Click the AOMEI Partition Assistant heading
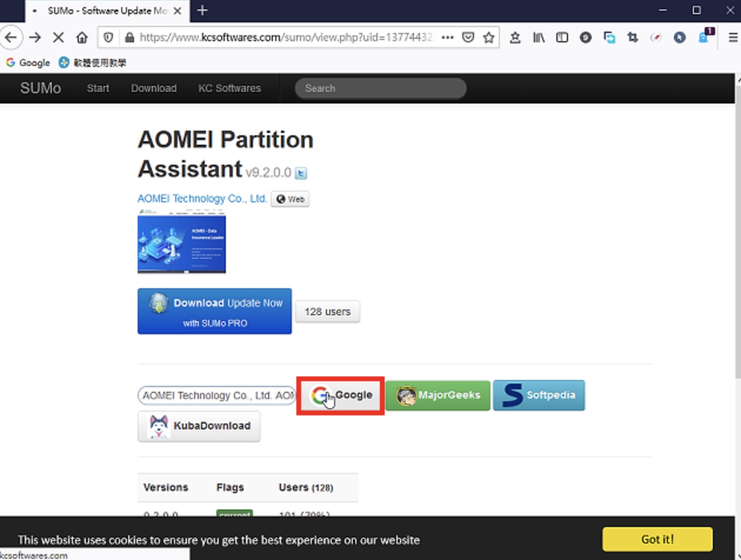 pyautogui.click(x=225, y=154)
